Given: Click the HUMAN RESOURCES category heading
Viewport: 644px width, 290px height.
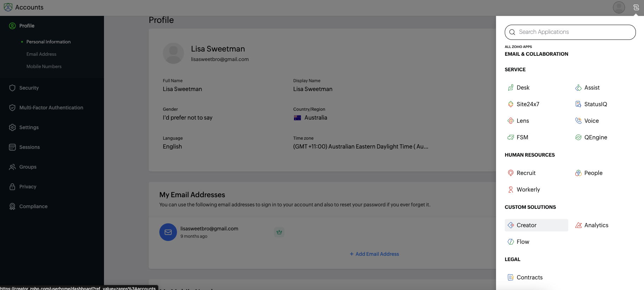Looking at the screenshot, I should click(529, 155).
